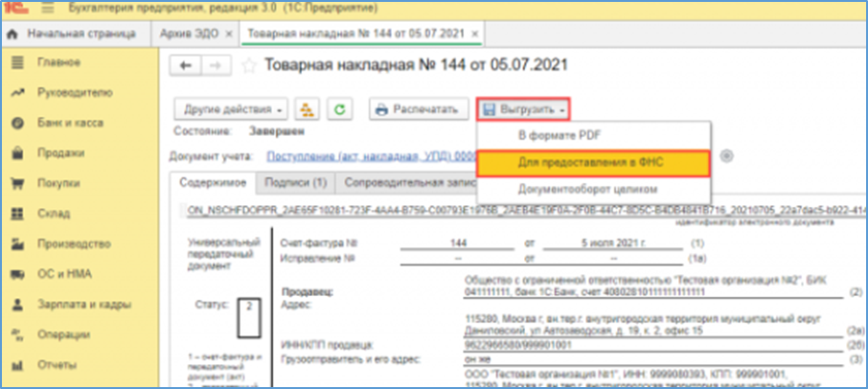This screenshot has width=868, height=389.
Task: Open the ОС и НМА section
Action: click(64, 274)
